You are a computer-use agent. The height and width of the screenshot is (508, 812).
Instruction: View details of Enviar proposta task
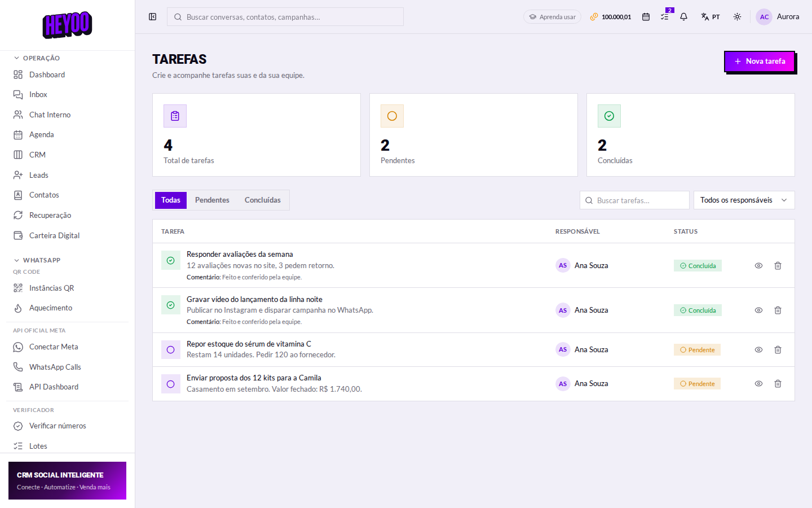[758, 384]
